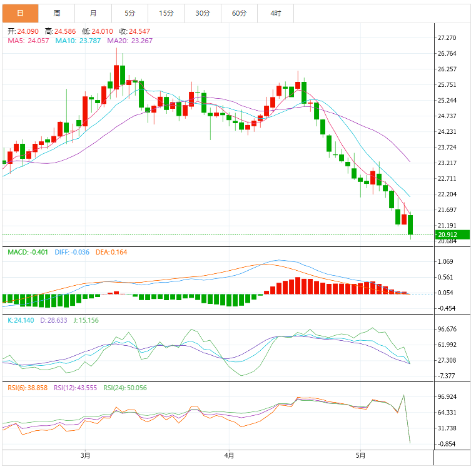Switch to the 月 monthly tab
The height and width of the screenshot is (469, 476).
click(93, 13)
